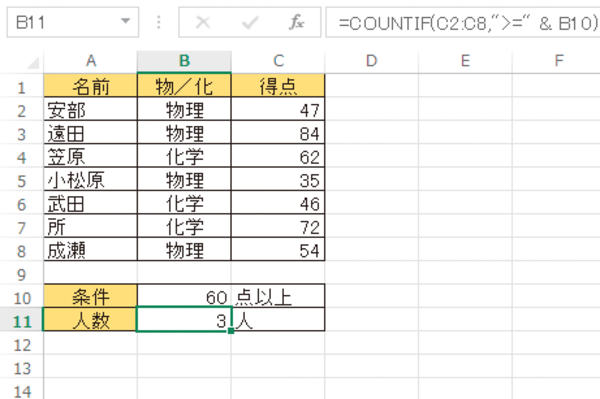Click header cell 名前

point(91,86)
